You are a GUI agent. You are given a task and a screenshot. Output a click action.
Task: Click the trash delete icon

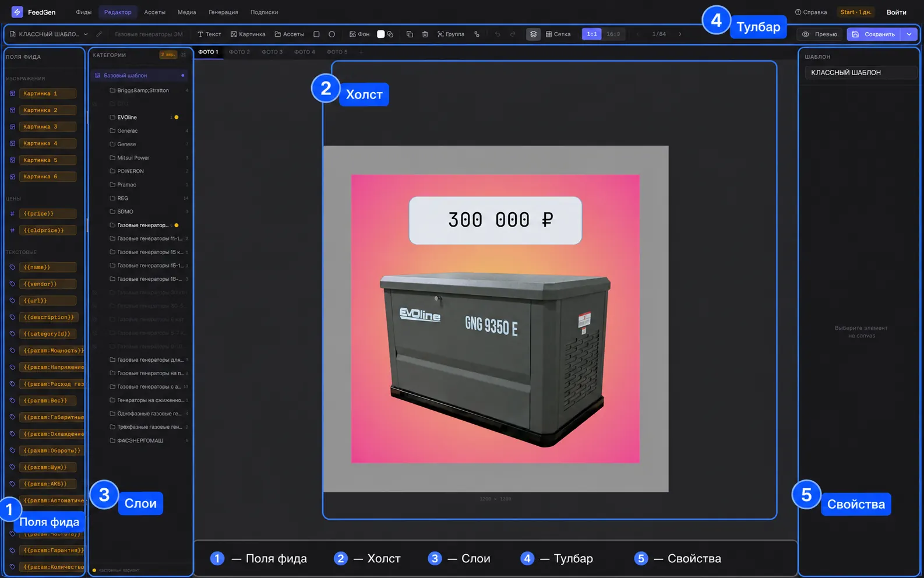click(x=425, y=34)
